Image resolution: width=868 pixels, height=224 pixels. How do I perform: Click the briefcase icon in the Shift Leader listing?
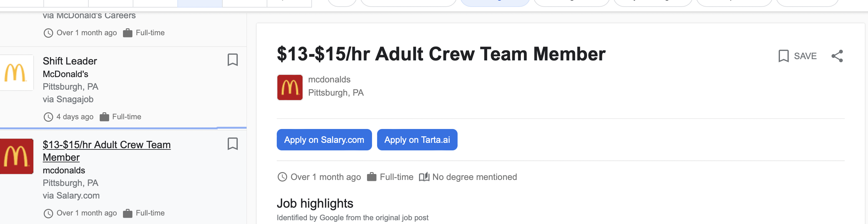104,117
